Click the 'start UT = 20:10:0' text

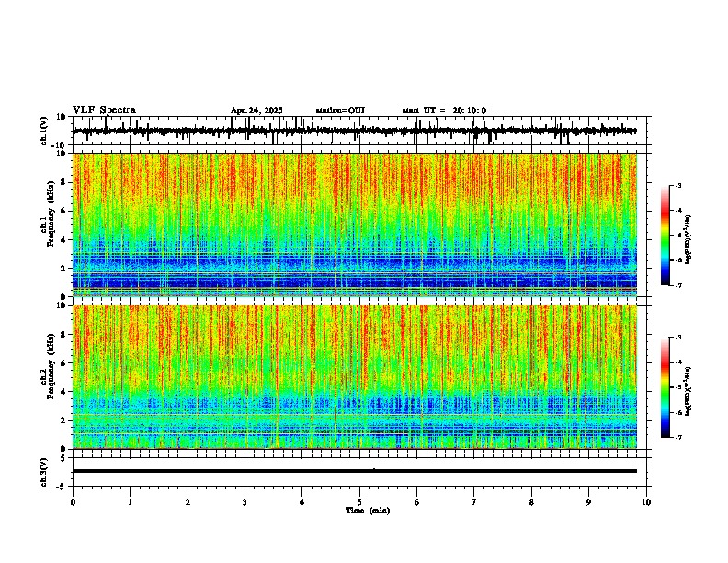[444, 110]
